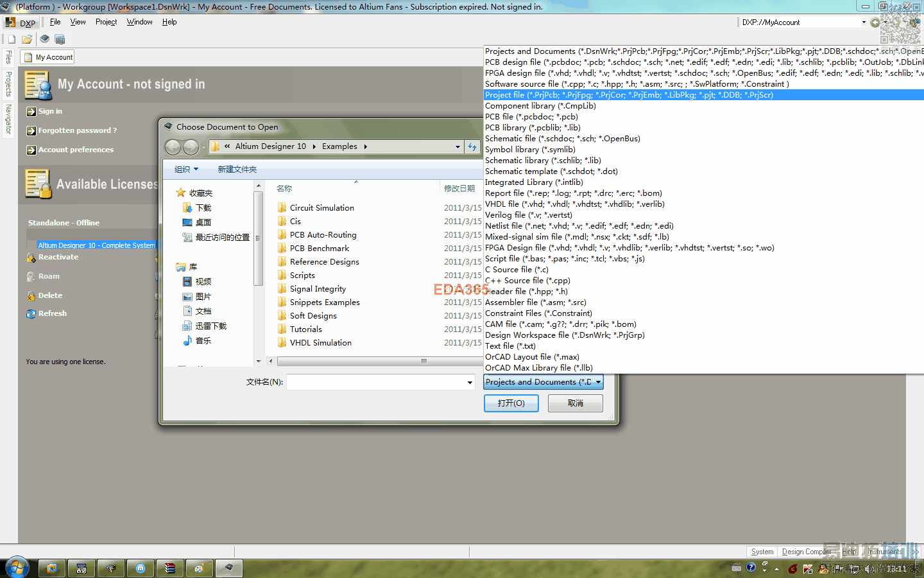
Task: Click the Roam license link
Action: click(49, 276)
